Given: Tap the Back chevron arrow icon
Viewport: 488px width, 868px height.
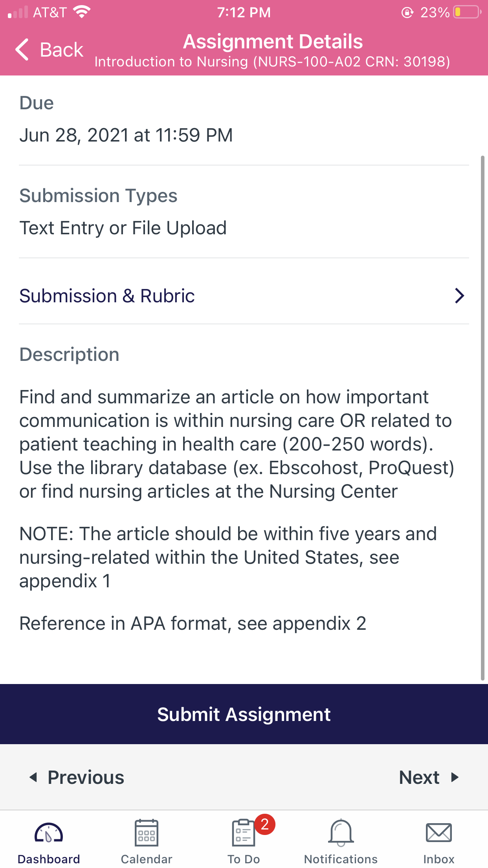Looking at the screenshot, I should (x=22, y=50).
